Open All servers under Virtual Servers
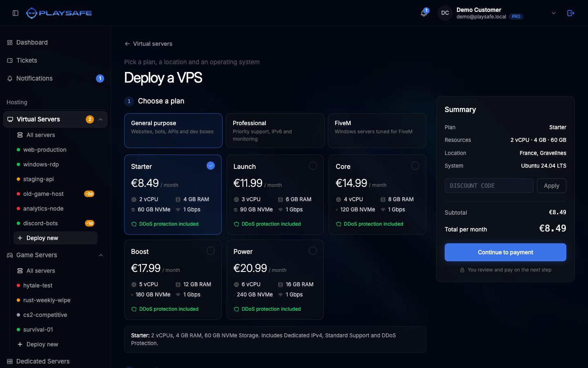 pos(56,135)
